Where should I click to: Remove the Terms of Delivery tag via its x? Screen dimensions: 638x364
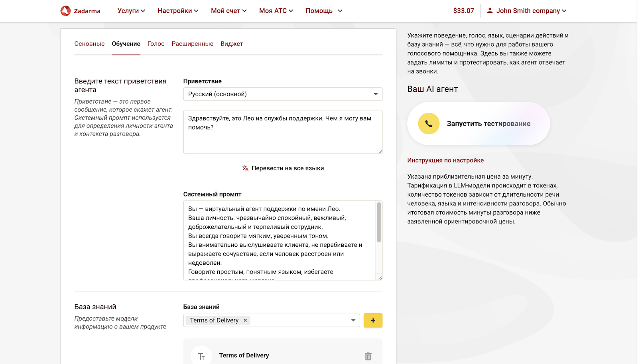[x=245, y=320]
